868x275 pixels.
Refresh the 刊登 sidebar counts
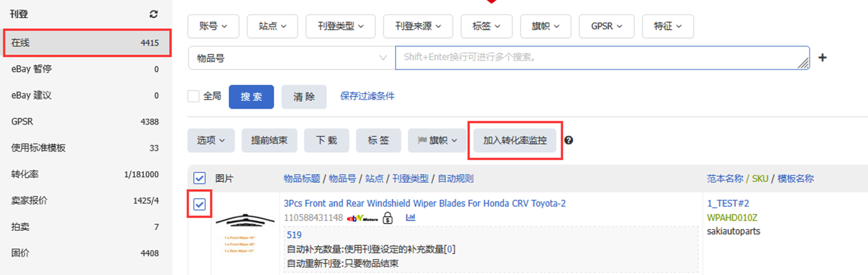point(154,14)
